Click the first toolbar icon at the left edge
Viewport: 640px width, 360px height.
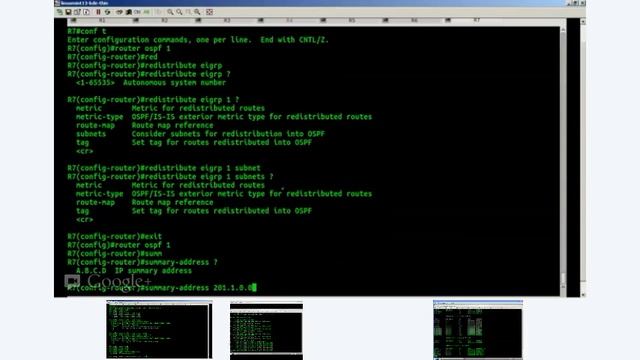60,12
